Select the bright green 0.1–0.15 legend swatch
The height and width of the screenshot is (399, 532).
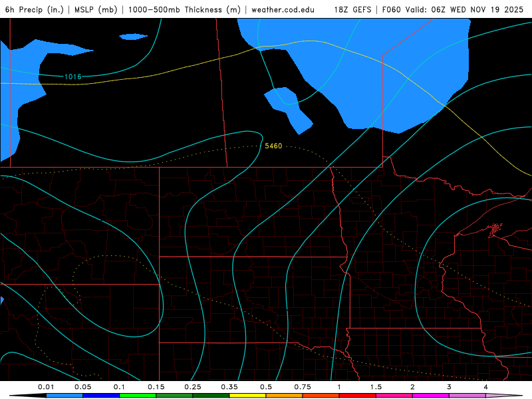point(138,396)
